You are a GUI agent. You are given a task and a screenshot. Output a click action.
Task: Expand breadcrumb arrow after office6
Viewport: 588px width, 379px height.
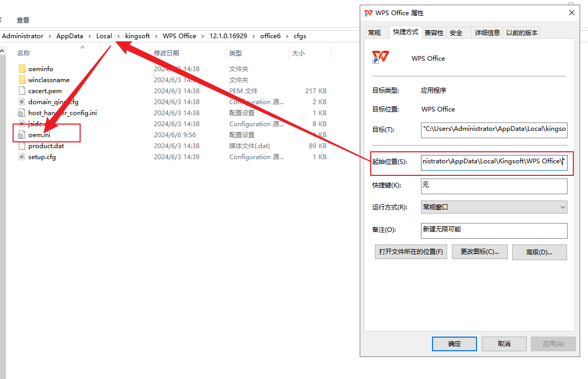287,36
